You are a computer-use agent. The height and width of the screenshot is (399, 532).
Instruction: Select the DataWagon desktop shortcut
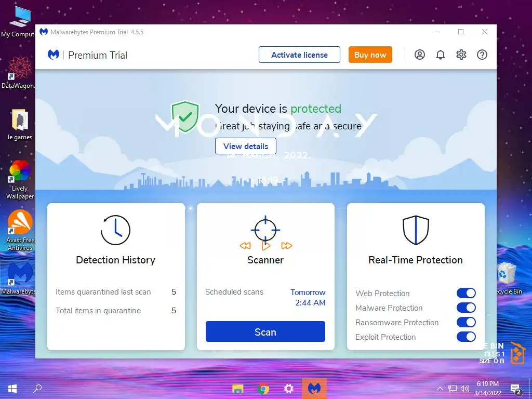18,73
